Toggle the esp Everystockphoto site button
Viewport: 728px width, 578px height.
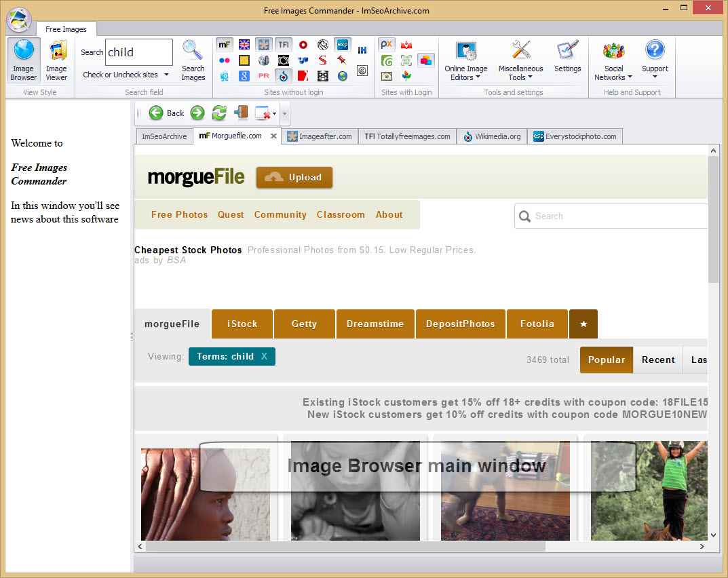[342, 45]
